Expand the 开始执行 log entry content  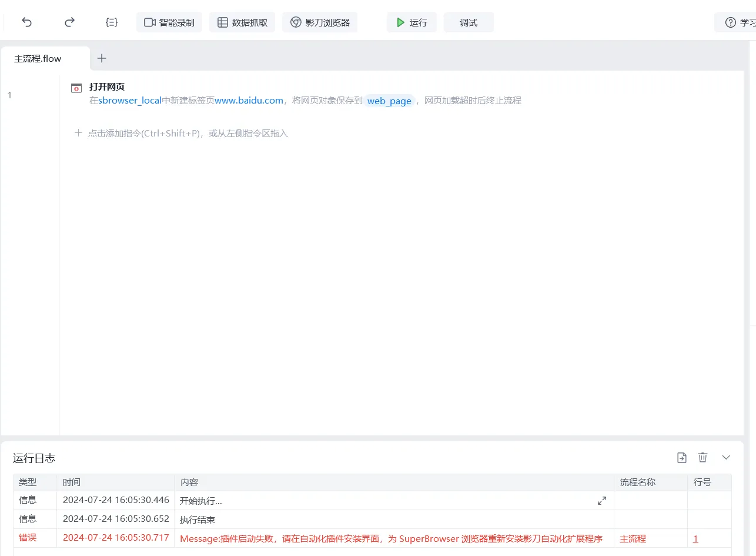coord(602,501)
